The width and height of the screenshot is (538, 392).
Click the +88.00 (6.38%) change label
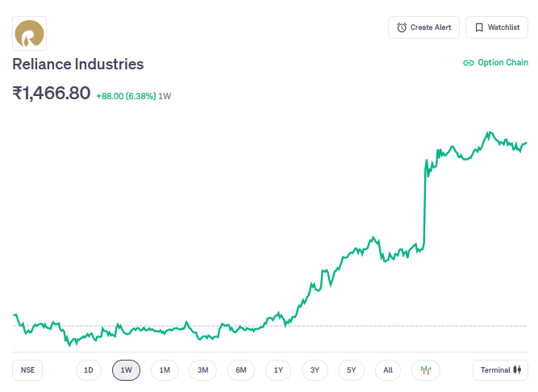coord(125,96)
